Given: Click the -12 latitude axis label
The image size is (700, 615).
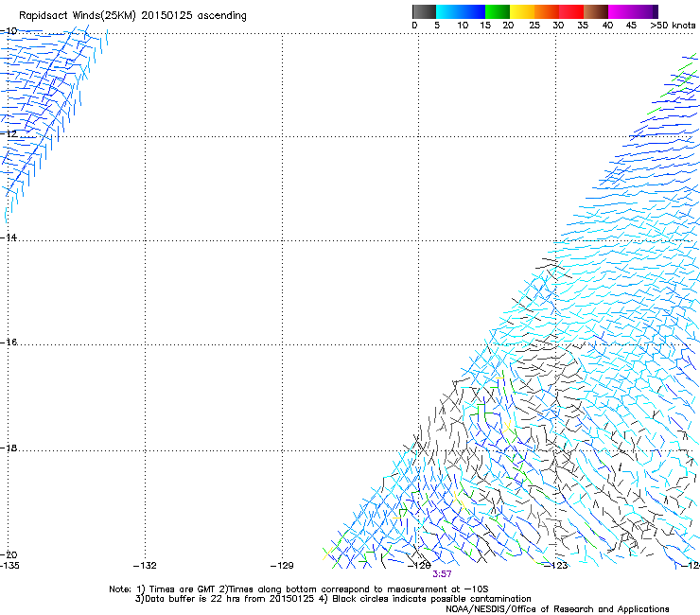Looking at the screenshot, I should click(9, 133).
